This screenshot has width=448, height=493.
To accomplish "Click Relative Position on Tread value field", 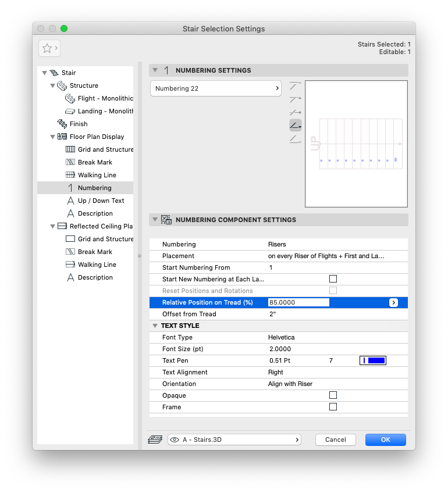I will pyautogui.click(x=298, y=302).
